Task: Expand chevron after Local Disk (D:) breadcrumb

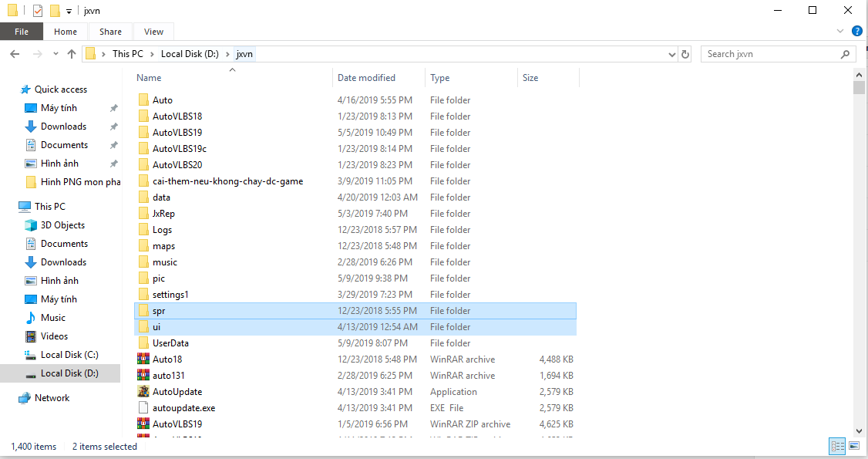Action: (227, 54)
